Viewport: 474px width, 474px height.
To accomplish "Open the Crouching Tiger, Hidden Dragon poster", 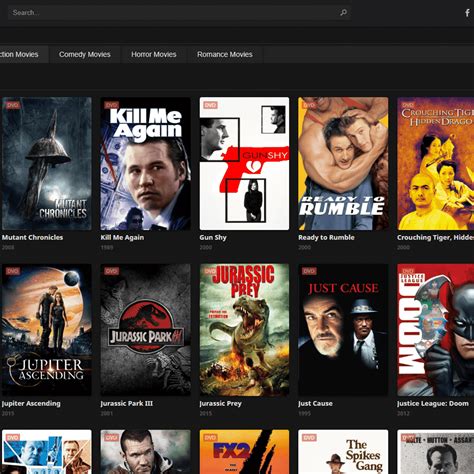I will pyautogui.click(x=436, y=163).
